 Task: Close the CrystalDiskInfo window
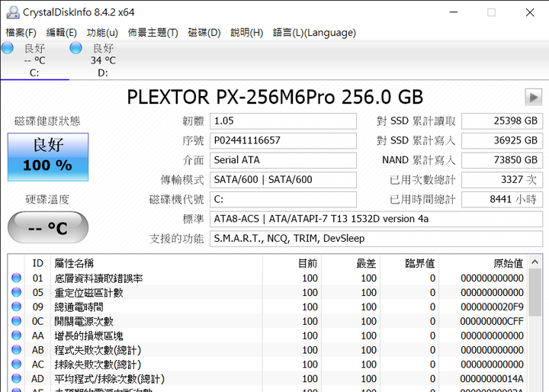(530, 12)
